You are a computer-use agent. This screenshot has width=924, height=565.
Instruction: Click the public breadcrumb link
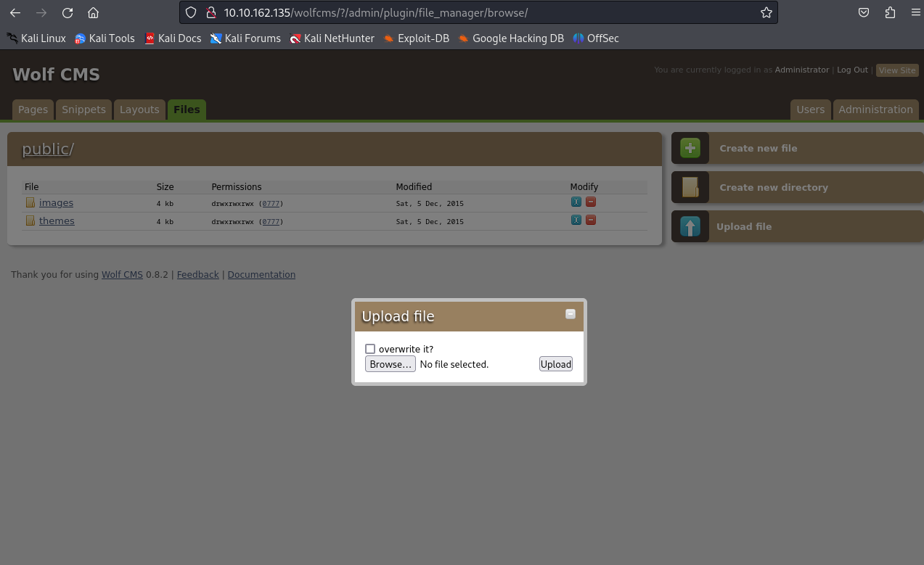pyautogui.click(x=45, y=149)
